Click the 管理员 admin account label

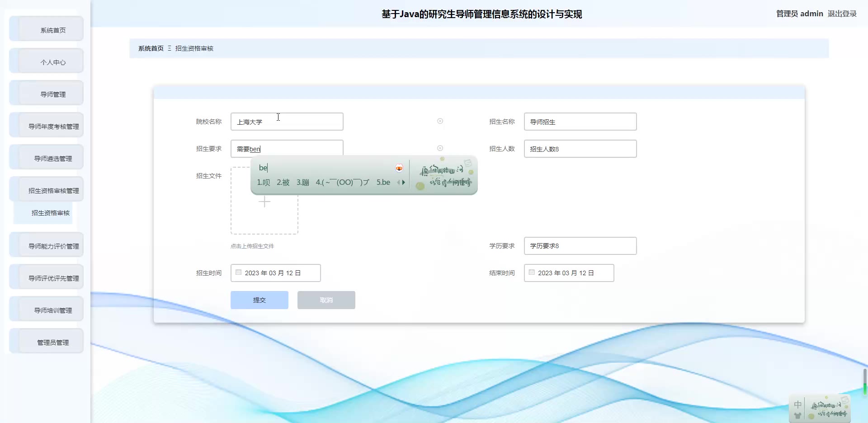tap(799, 14)
